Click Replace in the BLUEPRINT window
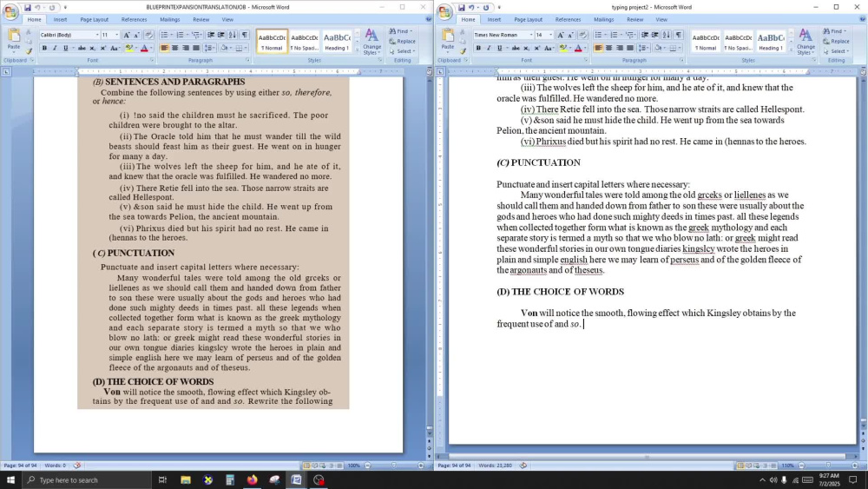Viewport: 868px width, 489px height. 402,41
